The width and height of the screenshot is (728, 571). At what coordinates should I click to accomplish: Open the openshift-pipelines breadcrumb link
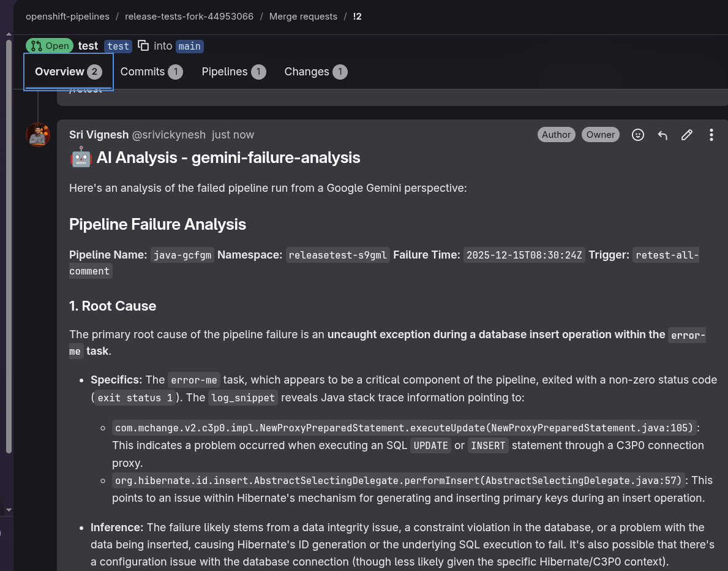coord(67,17)
